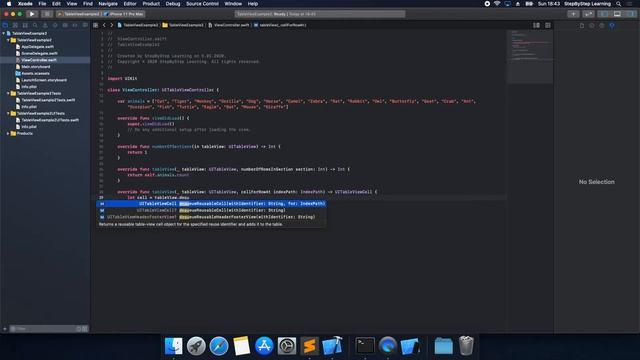Collapse the TableViewExample2 folder group

point(8,40)
